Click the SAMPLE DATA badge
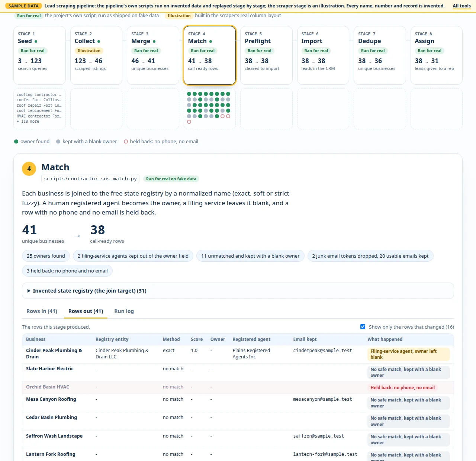This screenshot has width=476, height=461. [x=23, y=6]
